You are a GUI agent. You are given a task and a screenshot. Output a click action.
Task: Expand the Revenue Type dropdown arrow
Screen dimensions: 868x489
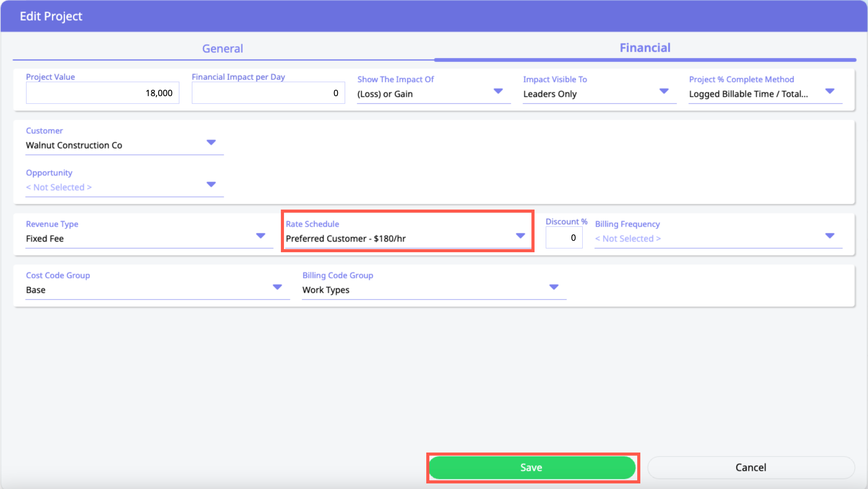260,236
